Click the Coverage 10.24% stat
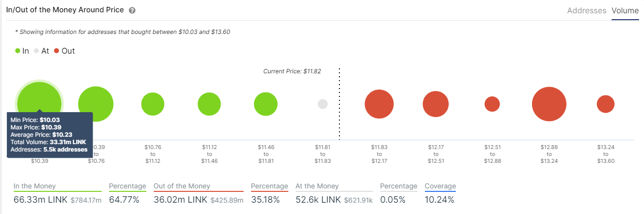This screenshot has height=214, width=644. (x=440, y=193)
